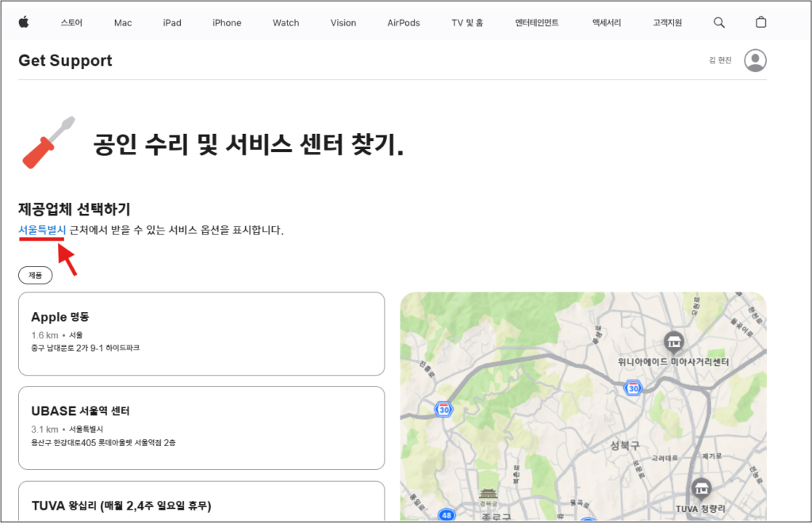Viewport: 812px width, 523px height.
Task: Open the iPhone menu item
Action: click(x=226, y=23)
